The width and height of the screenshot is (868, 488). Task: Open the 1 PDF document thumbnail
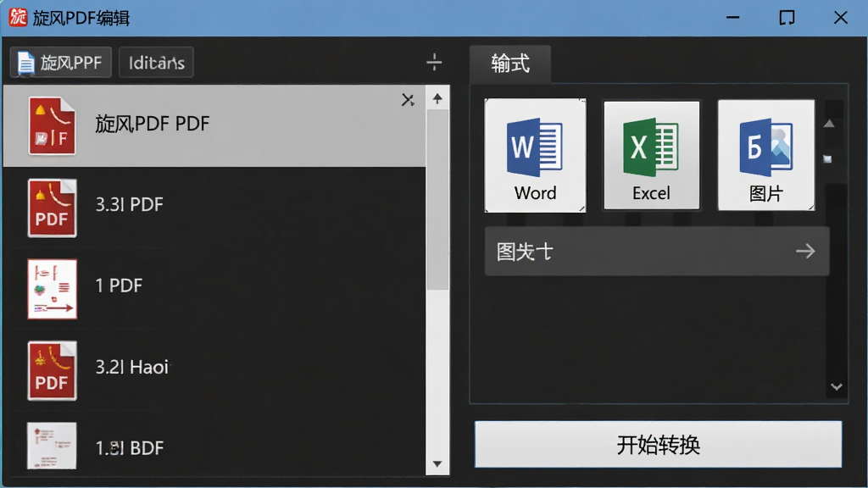tap(52, 290)
